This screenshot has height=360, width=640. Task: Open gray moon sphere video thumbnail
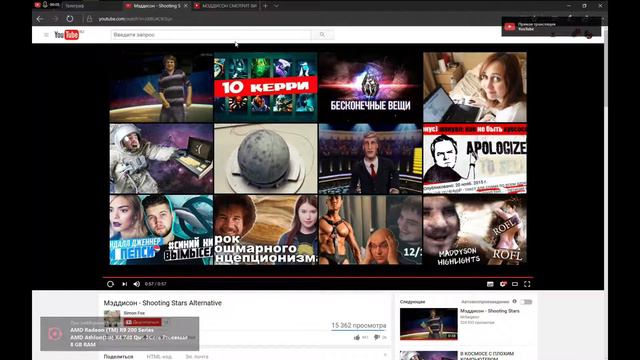click(265, 158)
